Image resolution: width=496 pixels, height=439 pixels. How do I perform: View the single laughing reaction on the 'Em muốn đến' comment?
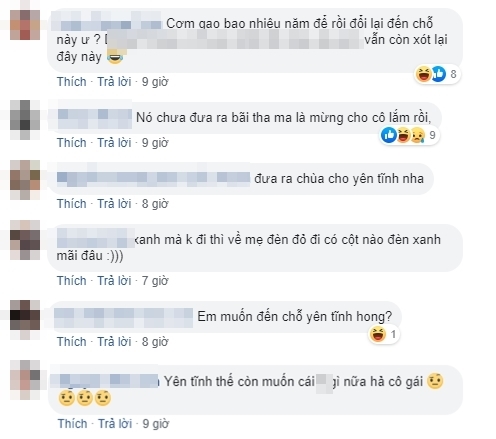(x=384, y=334)
